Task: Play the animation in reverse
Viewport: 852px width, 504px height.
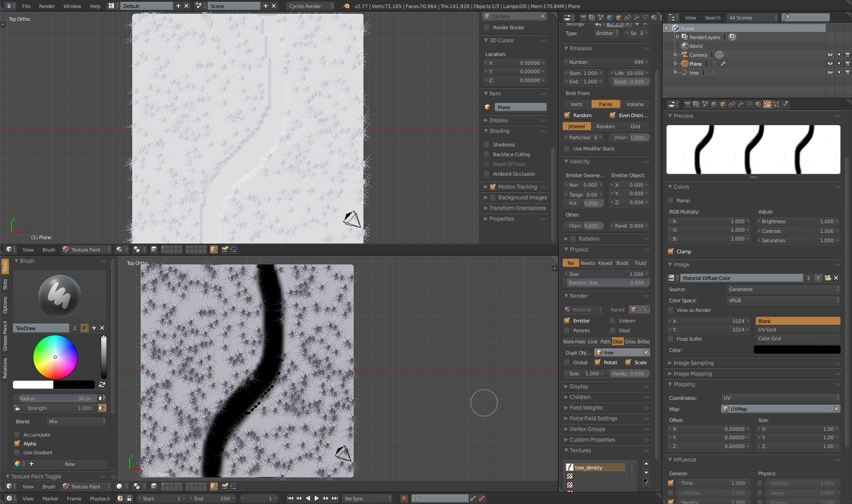Action: 308,498
